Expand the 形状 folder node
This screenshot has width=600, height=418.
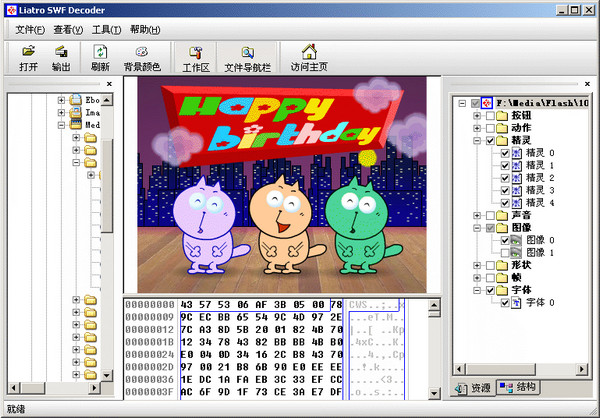476,265
